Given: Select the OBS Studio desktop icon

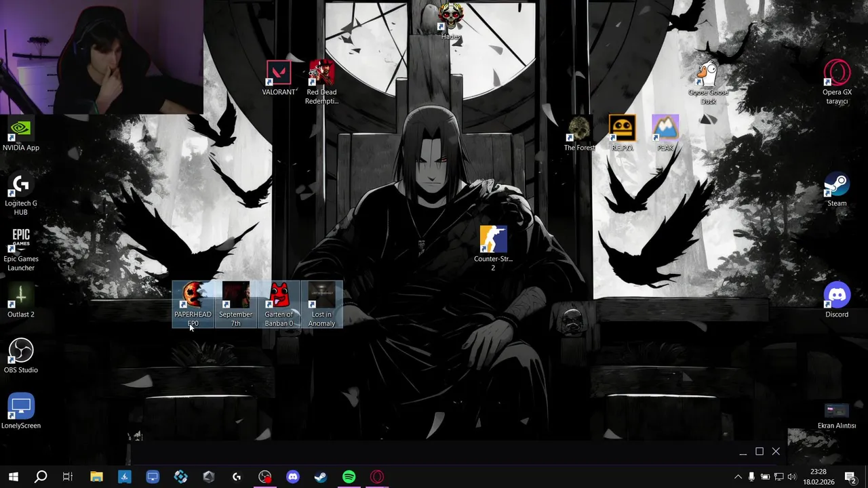Looking at the screenshot, I should point(21,357).
